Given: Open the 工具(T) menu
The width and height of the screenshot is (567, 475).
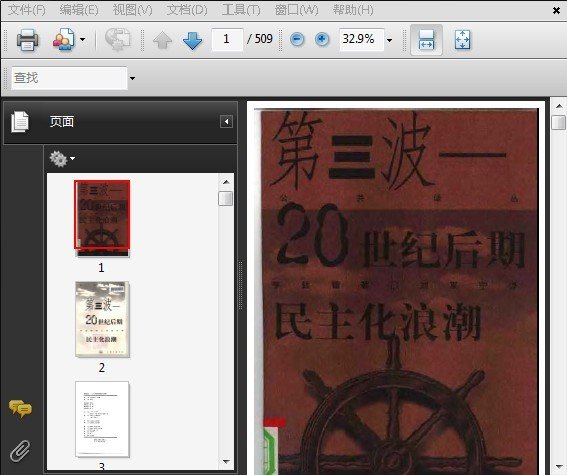Looking at the screenshot, I should [x=241, y=10].
